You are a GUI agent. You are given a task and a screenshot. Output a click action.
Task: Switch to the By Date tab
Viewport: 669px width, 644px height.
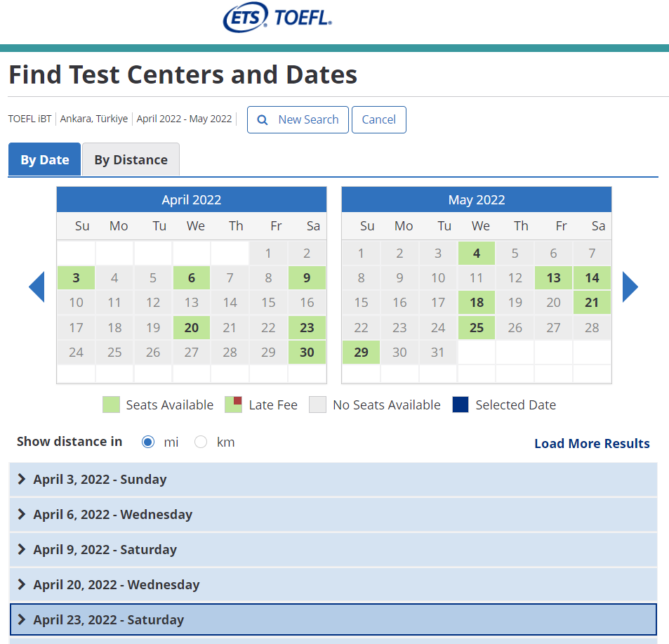[x=45, y=159]
